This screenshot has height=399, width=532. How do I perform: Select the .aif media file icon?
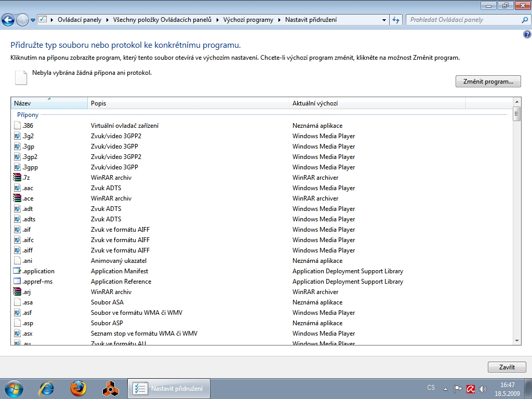pos(17,229)
